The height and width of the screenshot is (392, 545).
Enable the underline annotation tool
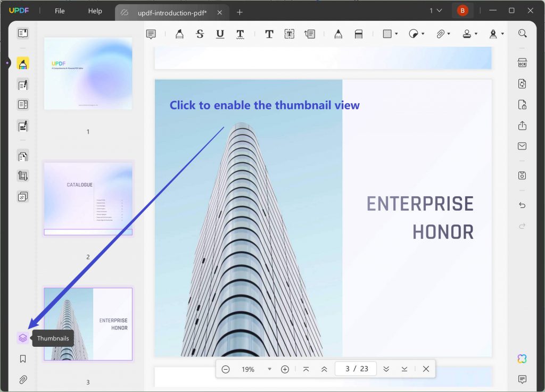[x=219, y=34]
